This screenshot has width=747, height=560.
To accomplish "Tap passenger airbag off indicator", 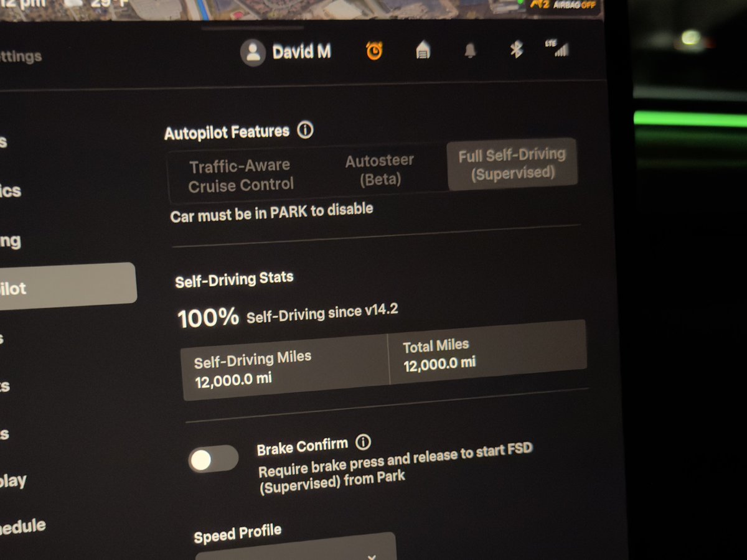I will (563, 5).
